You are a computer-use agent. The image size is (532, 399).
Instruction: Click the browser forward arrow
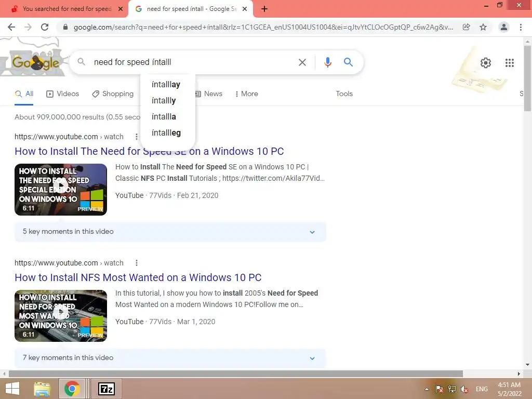click(28, 27)
